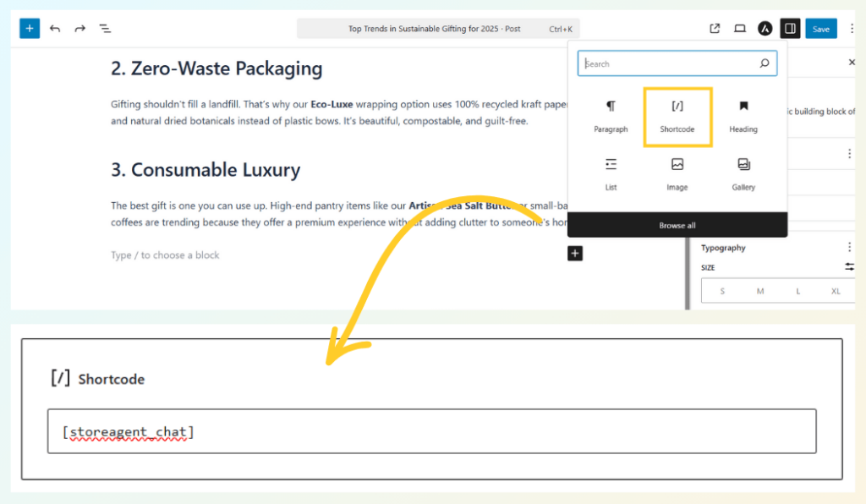This screenshot has height=504, width=866.
Task: Click the Save button
Action: click(820, 28)
